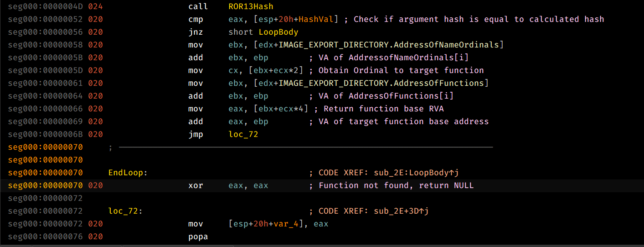
Task: Select the loc_72 label definition
Action: click(124, 211)
